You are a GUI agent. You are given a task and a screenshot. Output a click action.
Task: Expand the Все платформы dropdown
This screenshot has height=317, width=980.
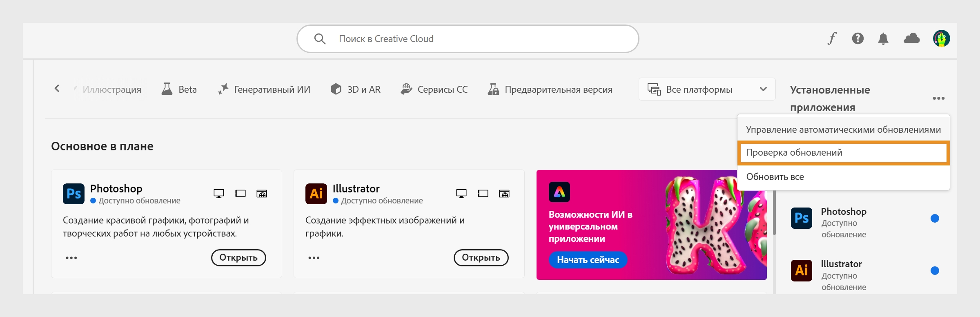click(707, 89)
